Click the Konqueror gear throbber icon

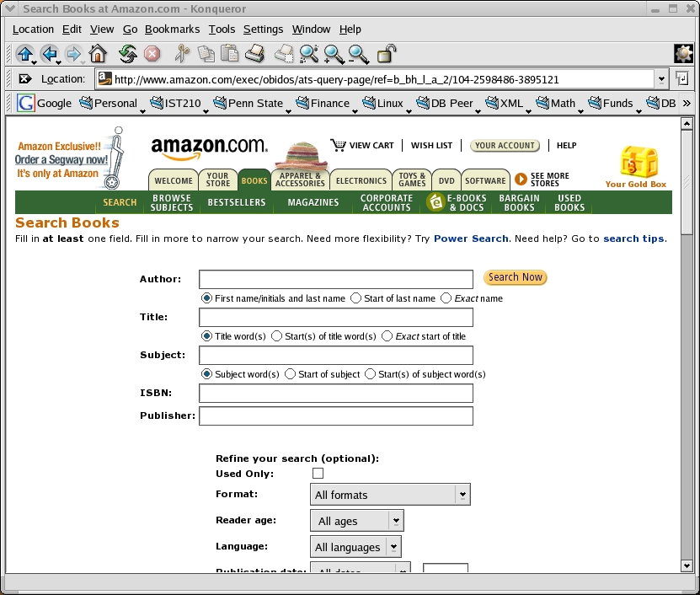[x=683, y=54]
